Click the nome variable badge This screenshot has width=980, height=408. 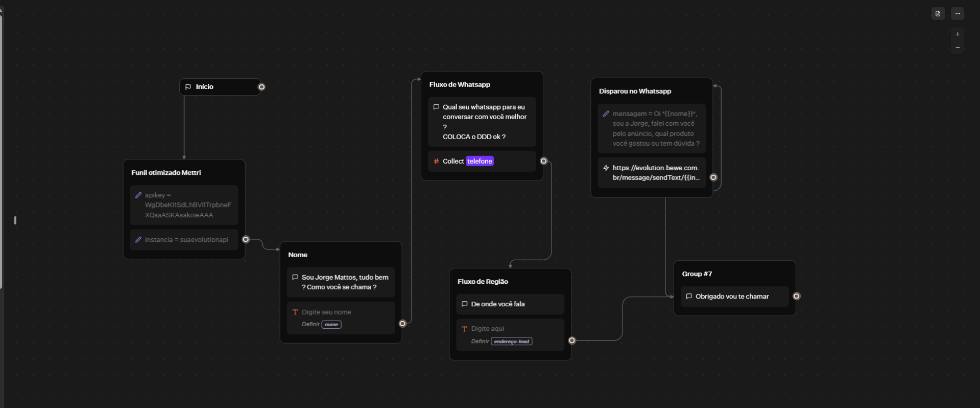331,325
